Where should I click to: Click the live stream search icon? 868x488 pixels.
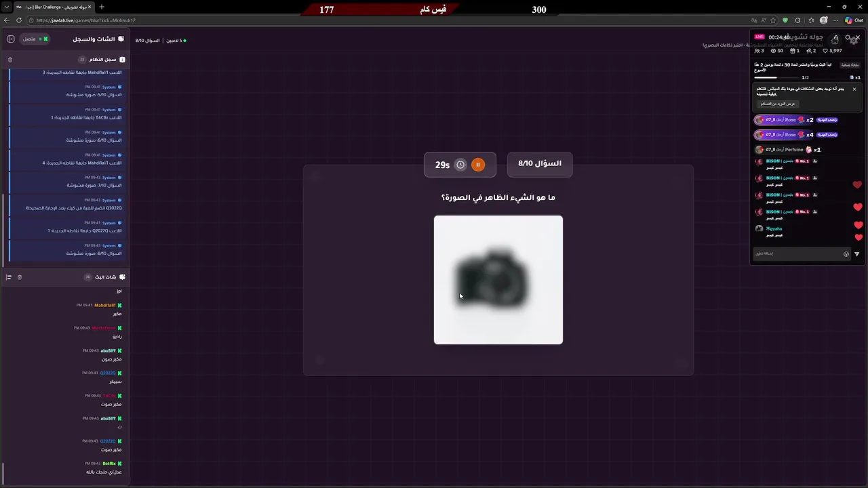coord(848,37)
